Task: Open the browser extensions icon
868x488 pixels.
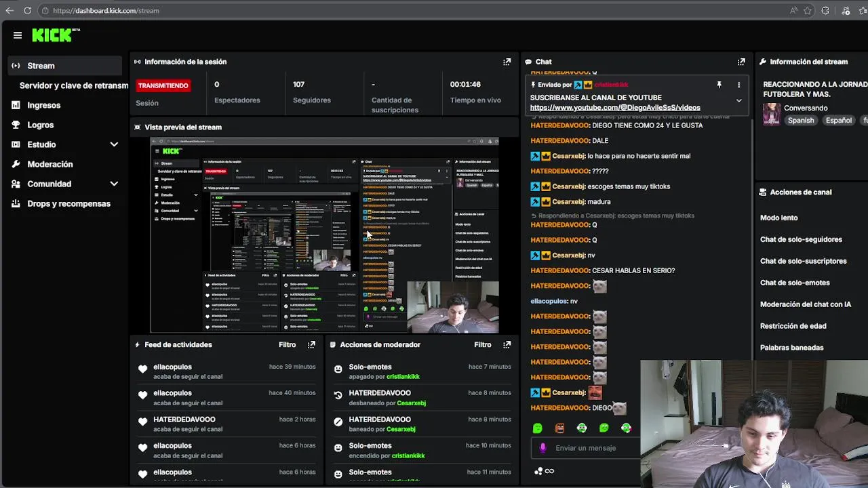Action: tap(825, 10)
